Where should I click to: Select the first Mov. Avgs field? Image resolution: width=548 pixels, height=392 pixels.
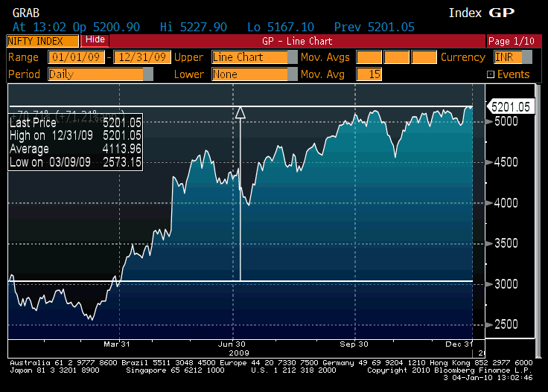coord(369,57)
